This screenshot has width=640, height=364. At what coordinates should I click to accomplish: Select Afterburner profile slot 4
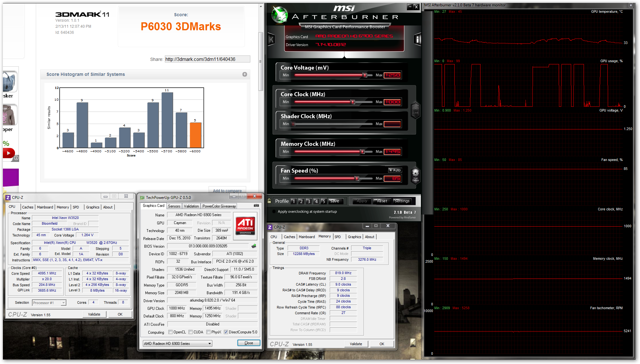316,201
